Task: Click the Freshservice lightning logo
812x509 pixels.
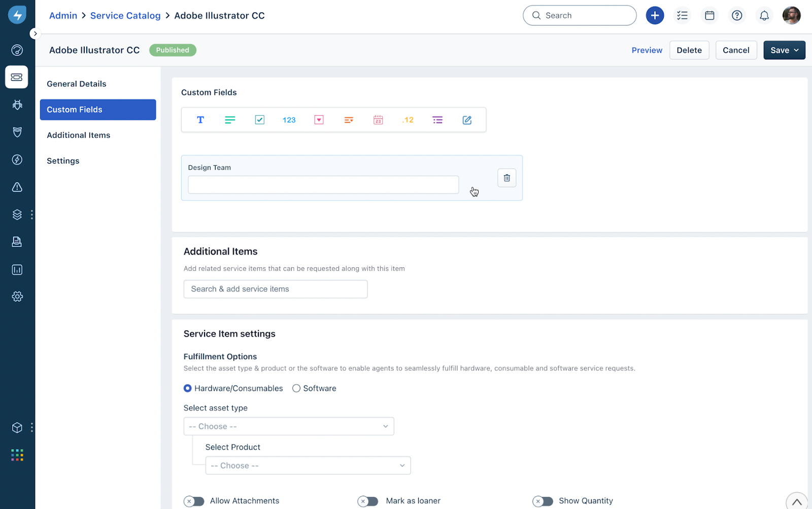Action: (x=17, y=15)
